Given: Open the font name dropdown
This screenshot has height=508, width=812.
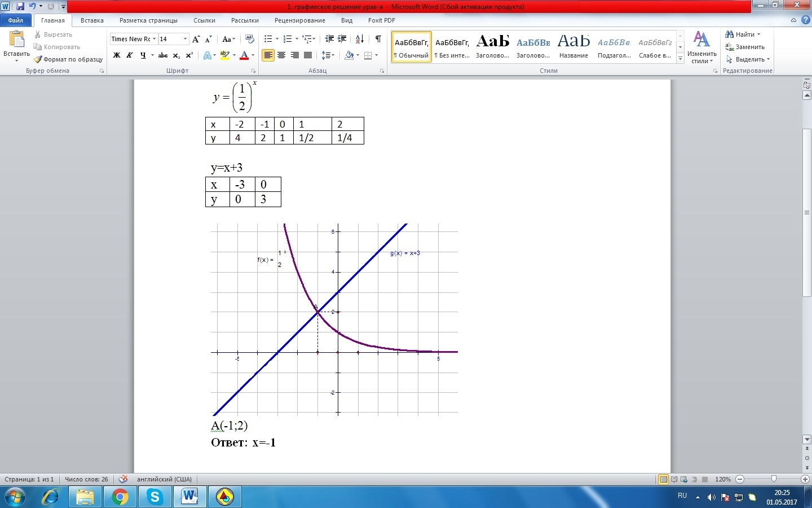Looking at the screenshot, I should [x=154, y=39].
